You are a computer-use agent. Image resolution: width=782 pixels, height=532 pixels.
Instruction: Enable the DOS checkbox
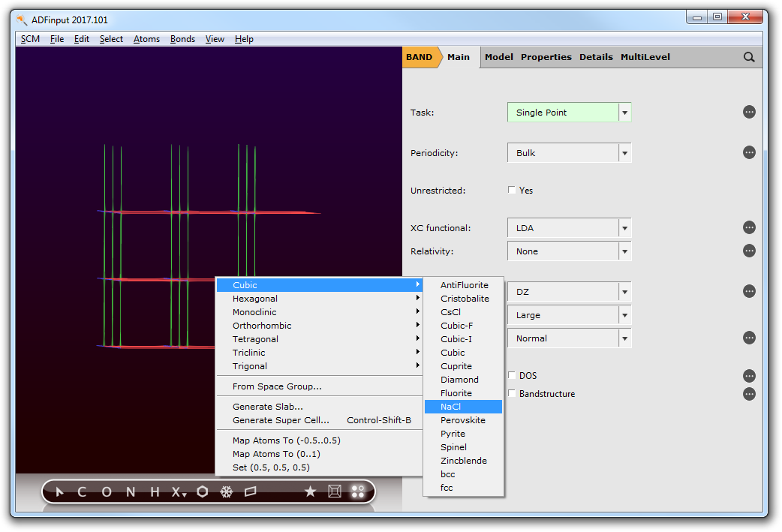512,375
